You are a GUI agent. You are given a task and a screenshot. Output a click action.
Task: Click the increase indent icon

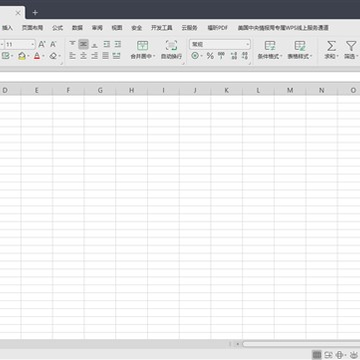117,44
